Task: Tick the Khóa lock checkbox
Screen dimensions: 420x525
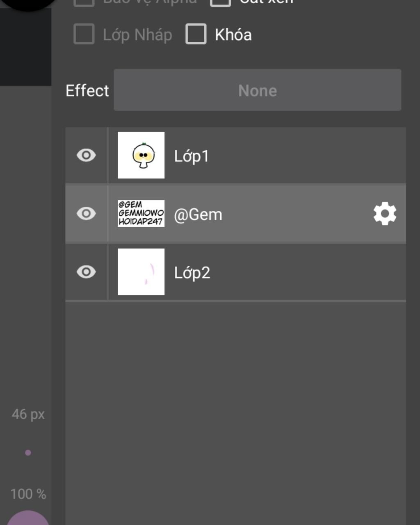Action: [196, 34]
